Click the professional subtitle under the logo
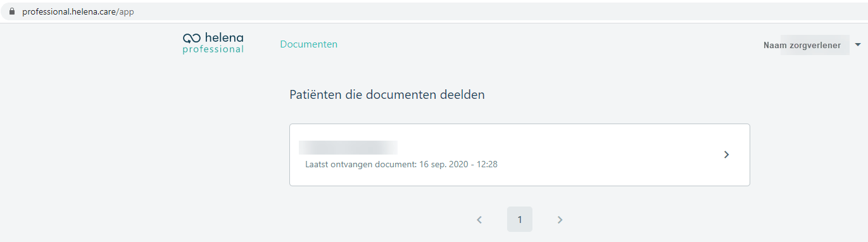 [x=213, y=49]
